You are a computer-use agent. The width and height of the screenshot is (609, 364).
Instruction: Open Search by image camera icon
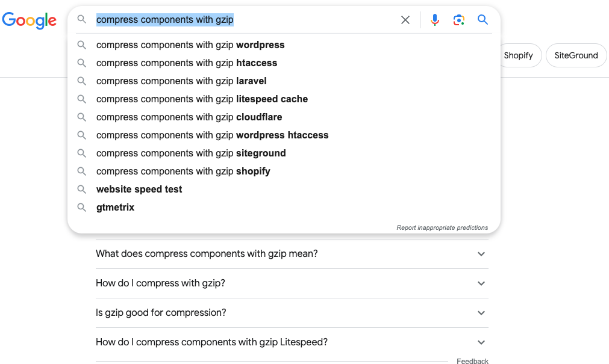pyautogui.click(x=458, y=20)
